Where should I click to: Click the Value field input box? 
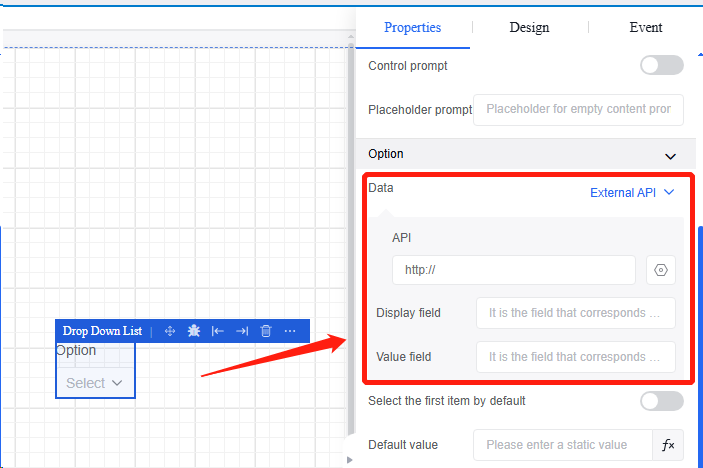575,357
